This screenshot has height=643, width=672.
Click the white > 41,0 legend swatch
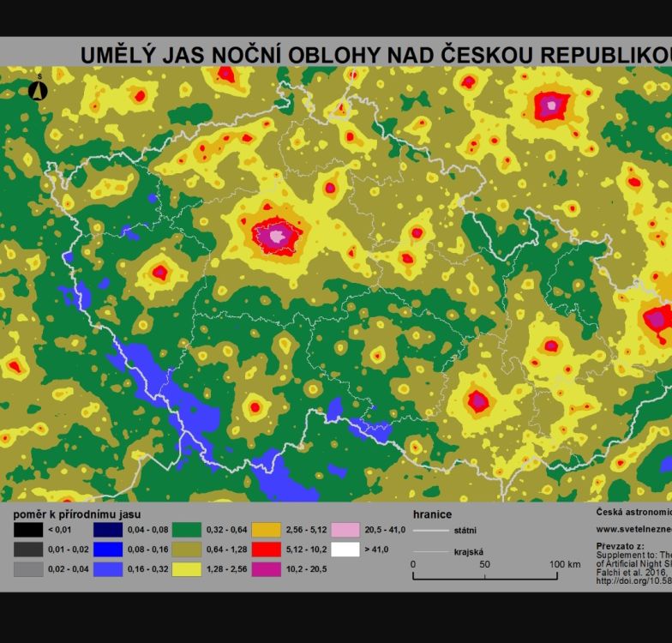coord(346,550)
